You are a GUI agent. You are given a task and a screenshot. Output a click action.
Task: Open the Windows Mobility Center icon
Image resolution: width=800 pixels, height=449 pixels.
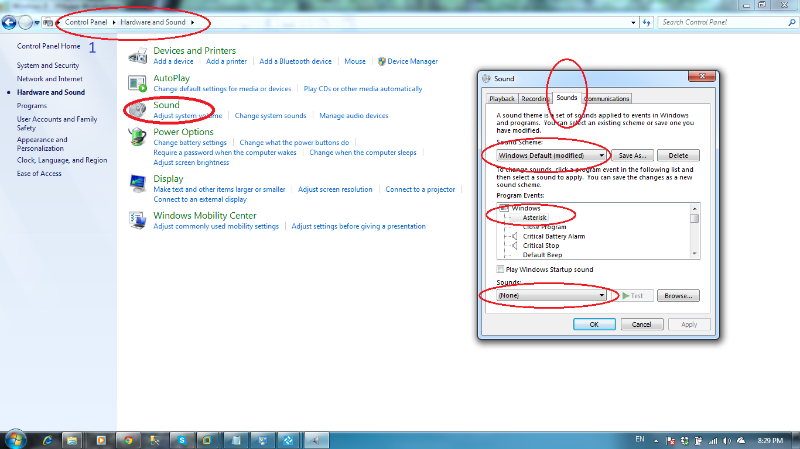[138, 220]
